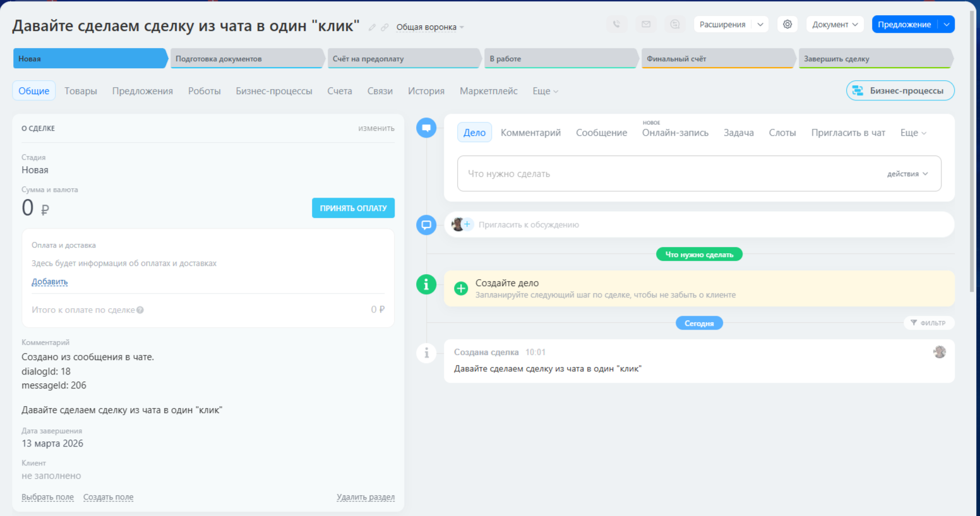
Task: Set deal stage to В работе
Action: pos(560,59)
